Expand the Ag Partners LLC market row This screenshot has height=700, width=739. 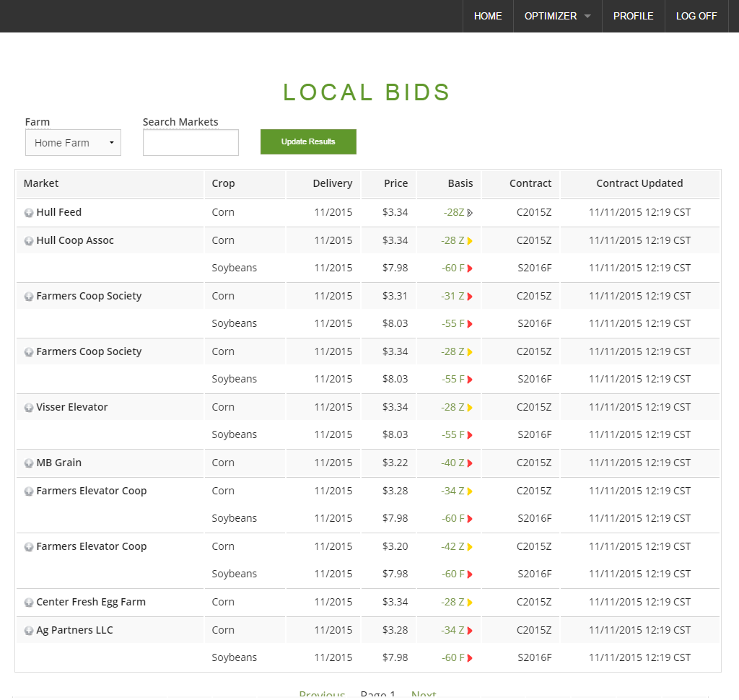pyautogui.click(x=29, y=631)
